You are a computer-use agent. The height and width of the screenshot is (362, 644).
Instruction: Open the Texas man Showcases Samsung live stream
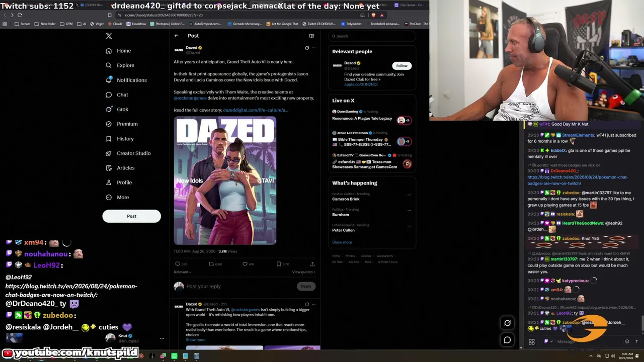pos(371,161)
